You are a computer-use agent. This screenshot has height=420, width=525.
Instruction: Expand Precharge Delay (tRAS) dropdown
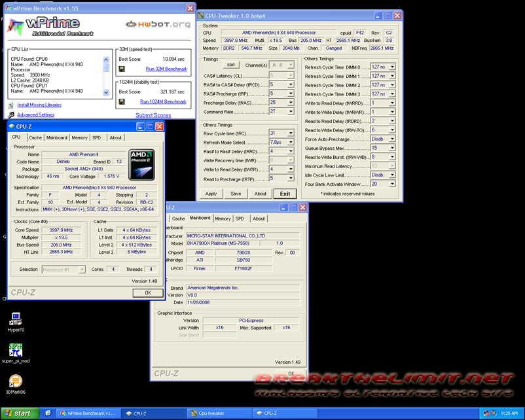click(291, 103)
